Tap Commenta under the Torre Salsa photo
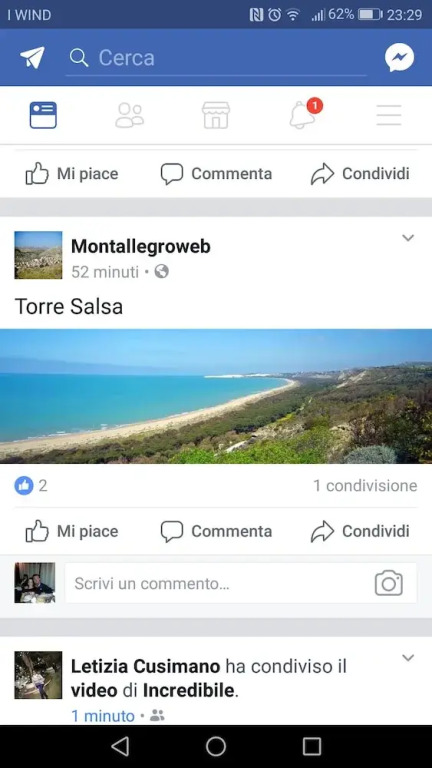Image resolution: width=432 pixels, height=768 pixels. 216,531
